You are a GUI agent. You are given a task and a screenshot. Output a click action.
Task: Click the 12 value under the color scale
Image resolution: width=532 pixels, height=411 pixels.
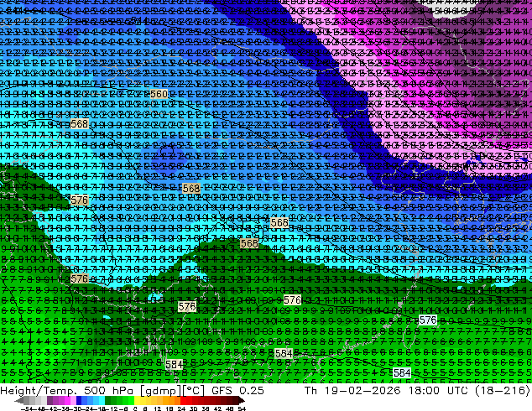tap(158, 408)
